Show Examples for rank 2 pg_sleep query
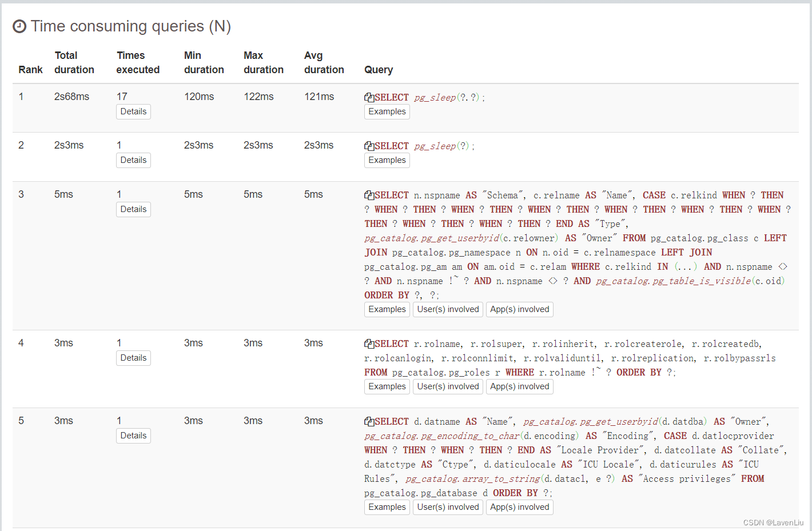 (387, 161)
